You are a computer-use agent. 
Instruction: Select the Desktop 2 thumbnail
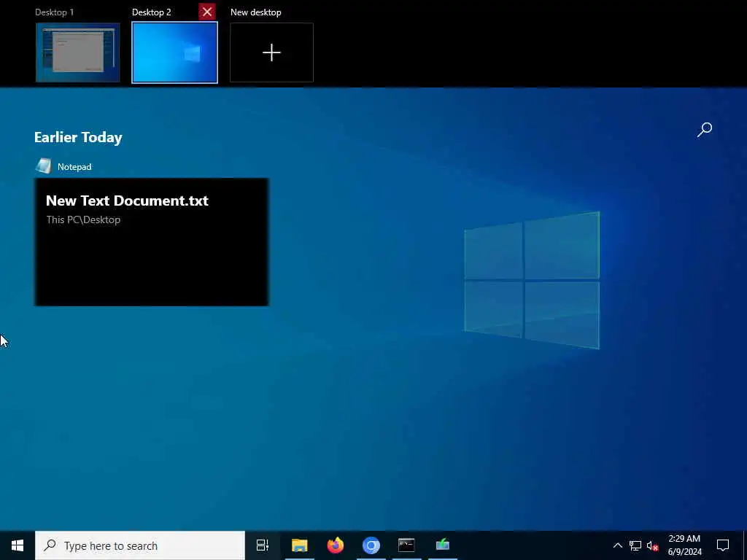[x=175, y=52]
